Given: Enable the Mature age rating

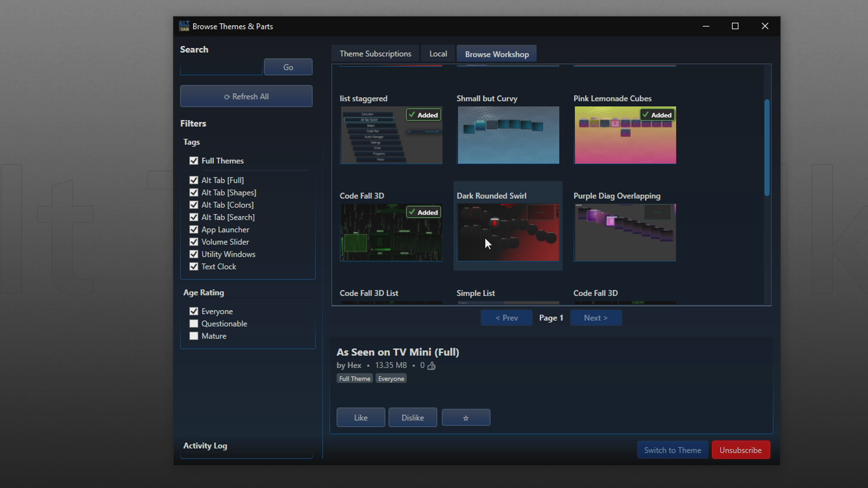Looking at the screenshot, I should [x=193, y=336].
